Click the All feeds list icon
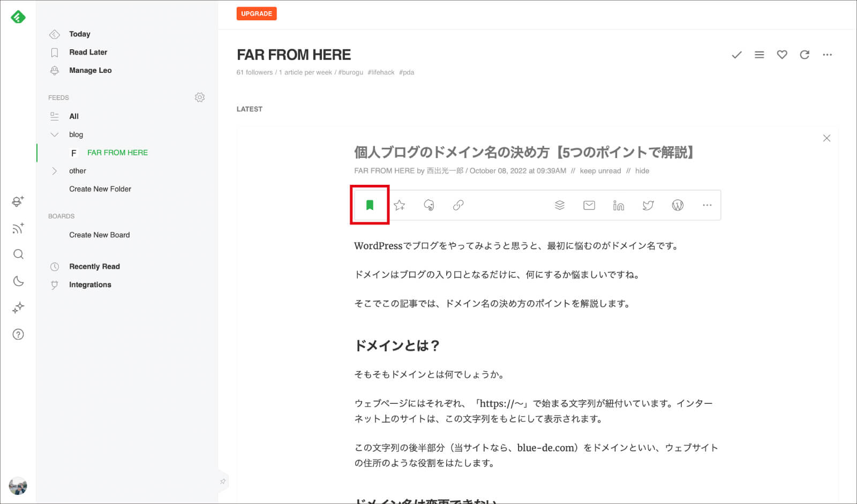This screenshot has height=504, width=857. tap(54, 116)
